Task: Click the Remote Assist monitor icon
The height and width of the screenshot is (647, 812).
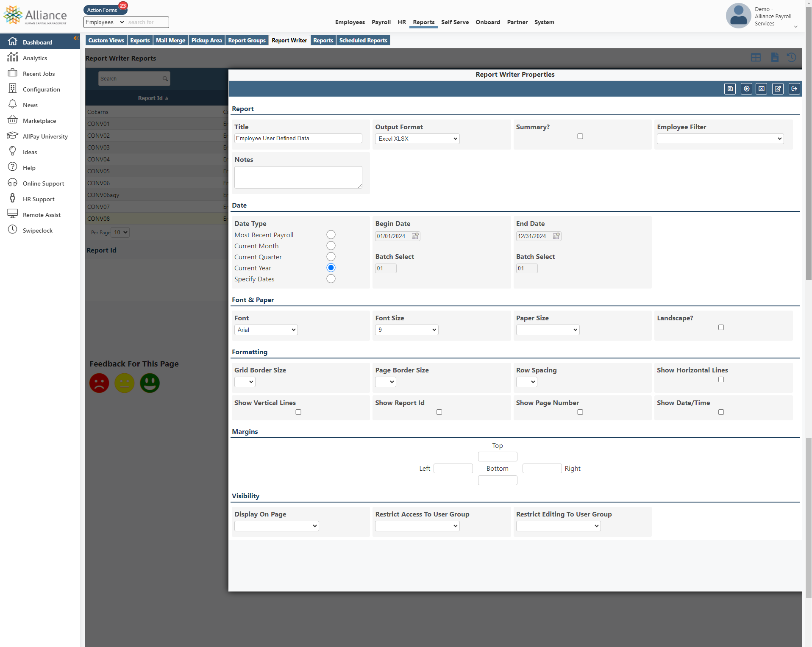Action: [x=13, y=214]
